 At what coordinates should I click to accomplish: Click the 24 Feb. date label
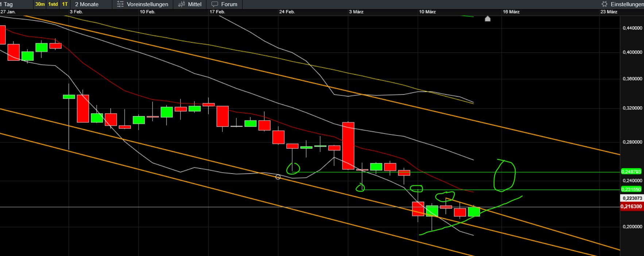point(287,12)
